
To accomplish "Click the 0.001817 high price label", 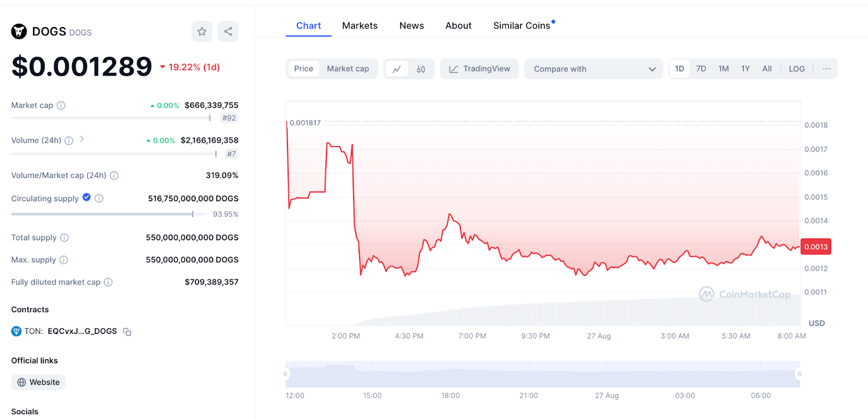I will [305, 123].
